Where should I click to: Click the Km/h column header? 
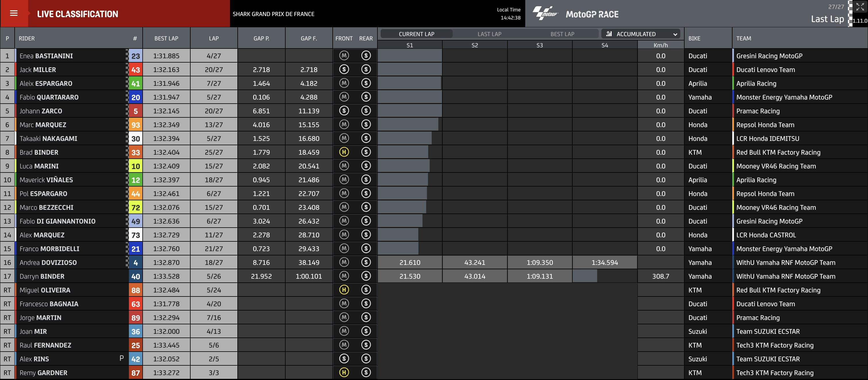pos(660,45)
